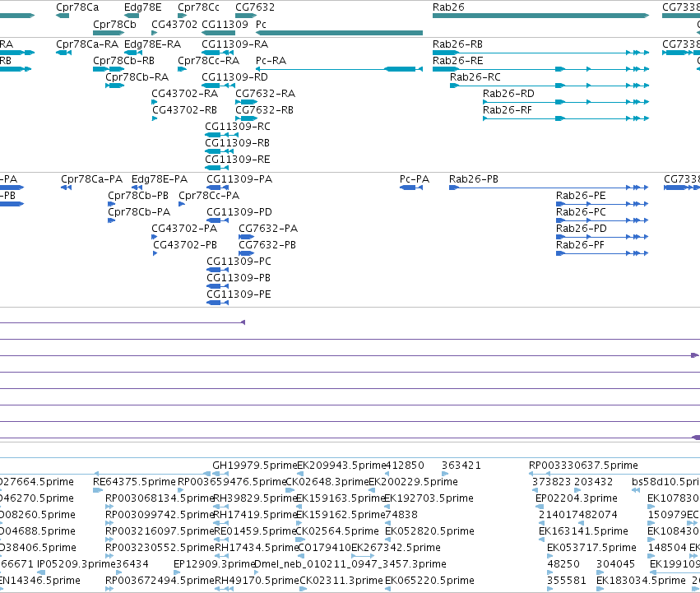Screen dimensions: 700x593
Task: Select transcript Rab26-RD
Action: pyautogui.click(x=508, y=94)
